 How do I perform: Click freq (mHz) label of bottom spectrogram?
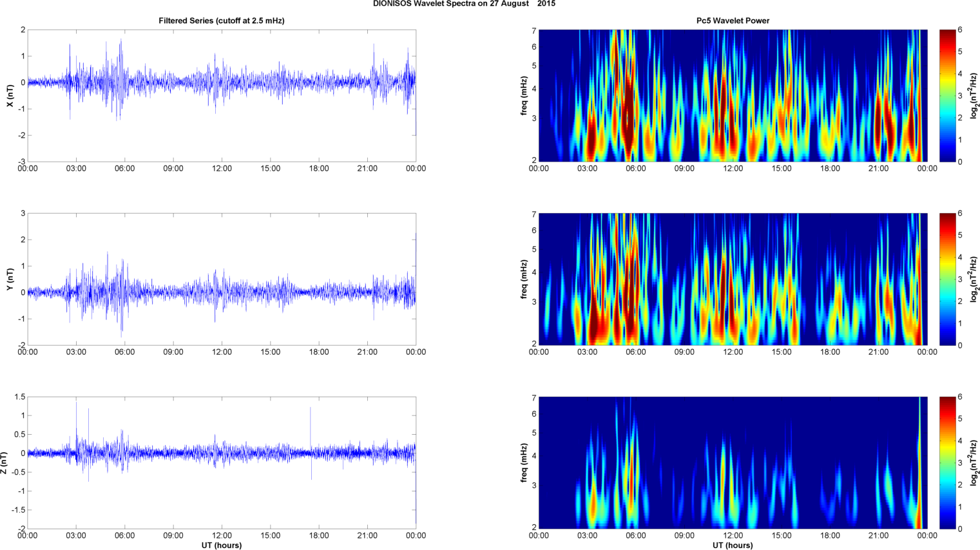coord(524,462)
